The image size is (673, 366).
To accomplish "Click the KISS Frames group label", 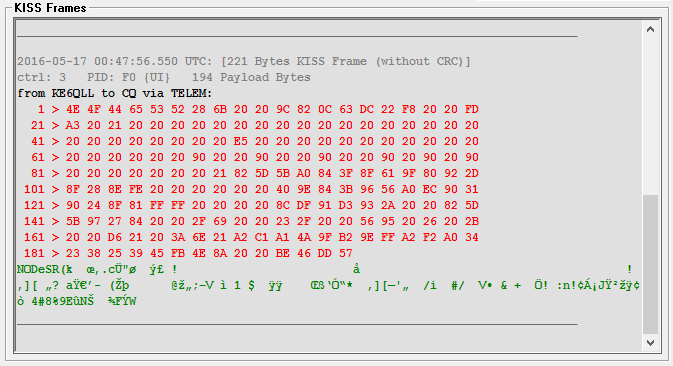I will pyautogui.click(x=50, y=8).
